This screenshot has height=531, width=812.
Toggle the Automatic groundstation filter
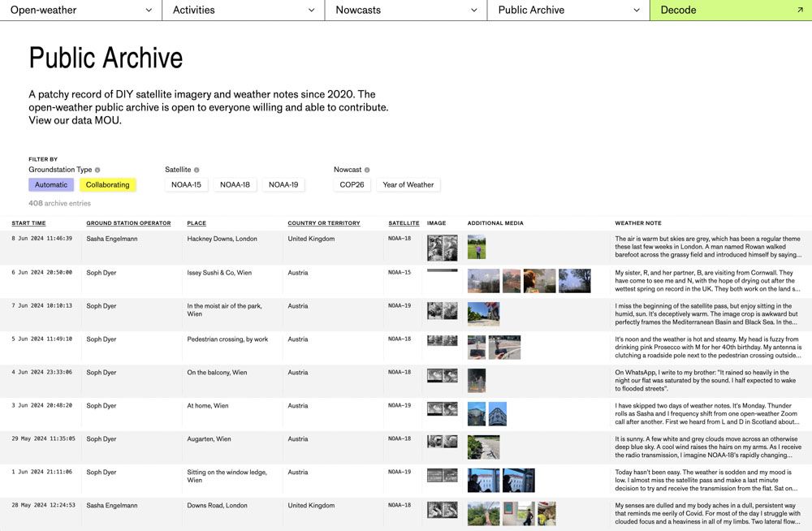coord(51,185)
